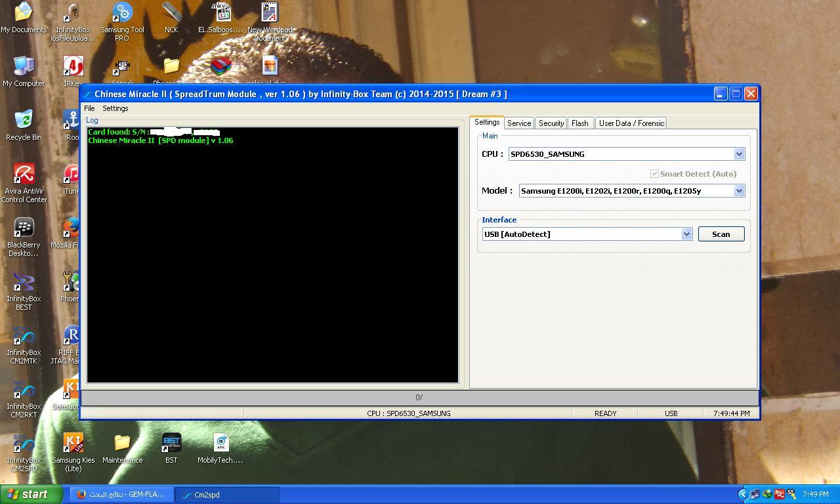The image size is (840, 504).
Task: Switch to the Flash tab
Action: click(x=580, y=123)
